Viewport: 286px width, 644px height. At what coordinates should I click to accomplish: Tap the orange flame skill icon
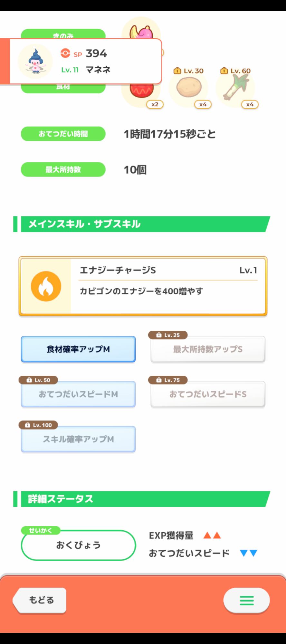click(x=46, y=286)
